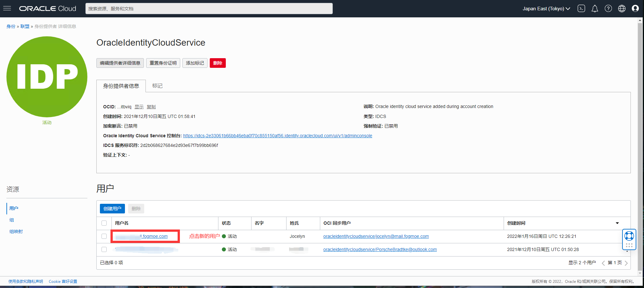
Task: Click the floating support lifebuoy icon
Action: [629, 236]
